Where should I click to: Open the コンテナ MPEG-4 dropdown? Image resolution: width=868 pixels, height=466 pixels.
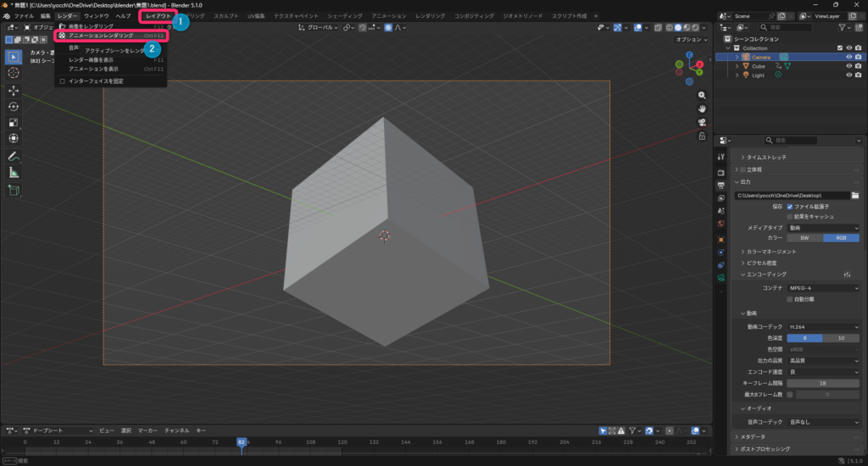point(823,288)
